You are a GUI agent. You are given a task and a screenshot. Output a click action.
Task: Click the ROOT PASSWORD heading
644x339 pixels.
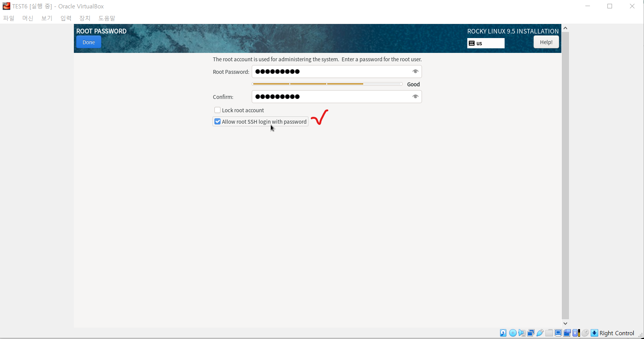pyautogui.click(x=101, y=31)
